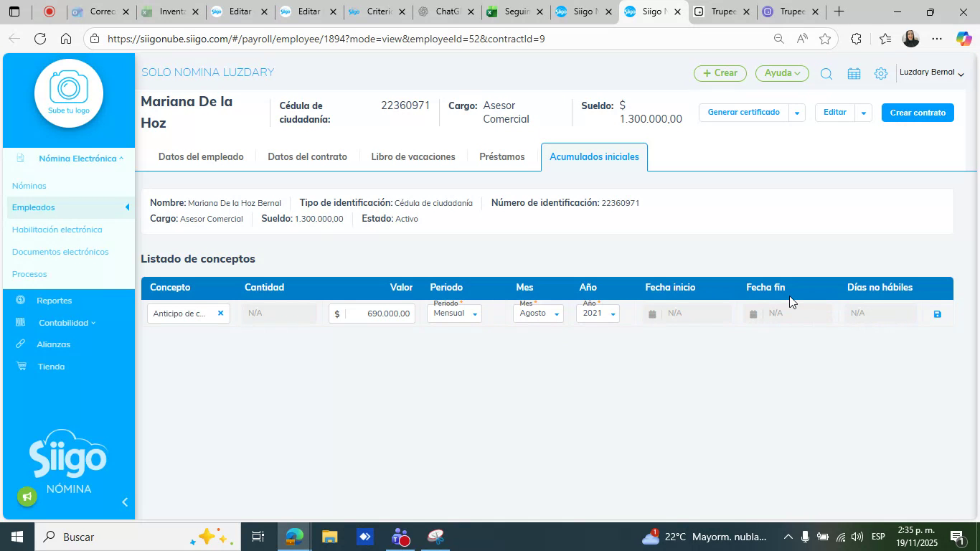980x551 pixels.
Task: Click the Sube tu logo camera icon
Action: point(69,93)
